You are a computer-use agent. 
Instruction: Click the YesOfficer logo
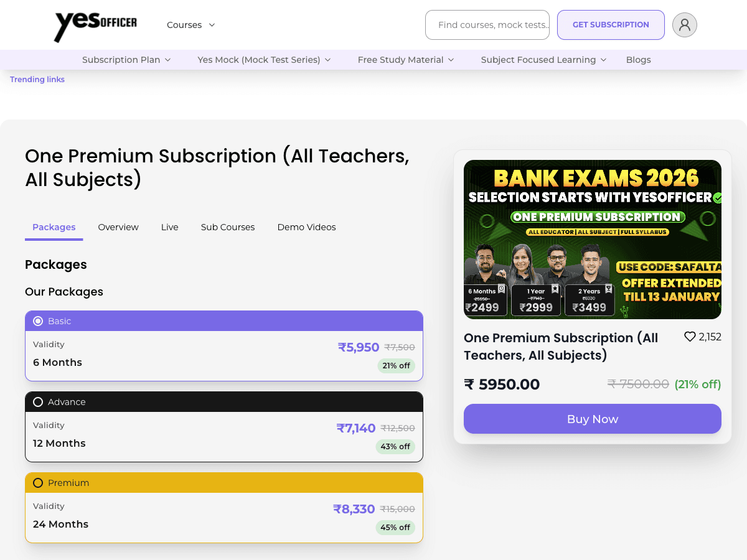[x=95, y=25]
